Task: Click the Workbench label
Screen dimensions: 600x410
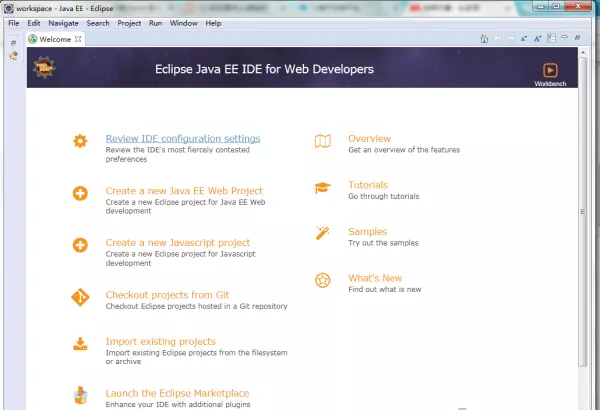Action: (550, 84)
